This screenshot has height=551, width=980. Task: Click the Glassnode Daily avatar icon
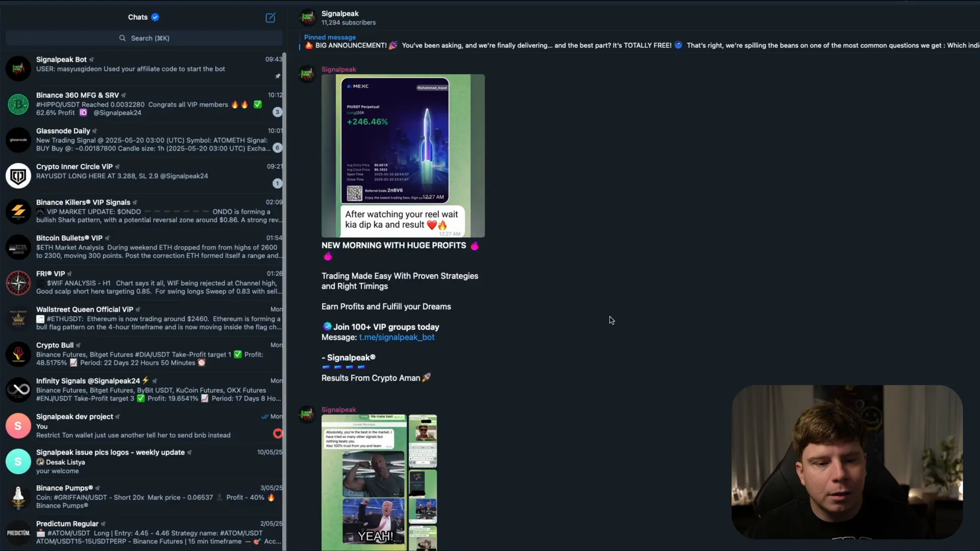[x=18, y=140]
